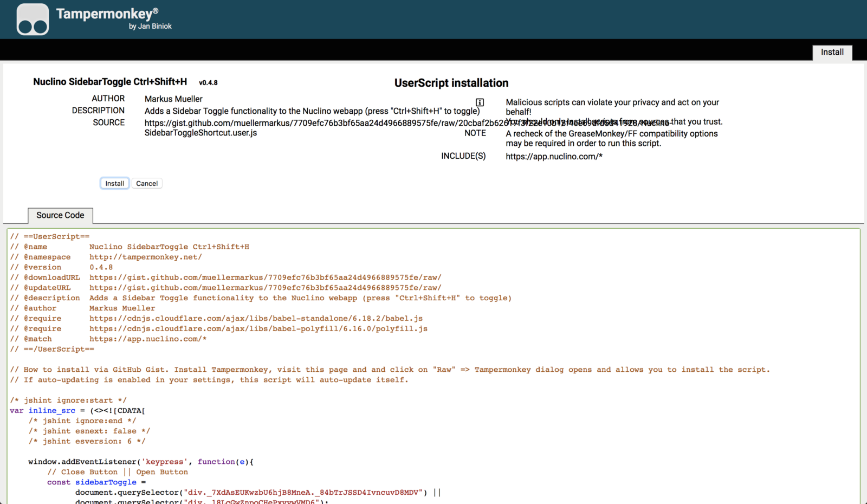Click the '// ==UserScript==' header line
The width and height of the screenshot is (867, 504).
click(50, 237)
